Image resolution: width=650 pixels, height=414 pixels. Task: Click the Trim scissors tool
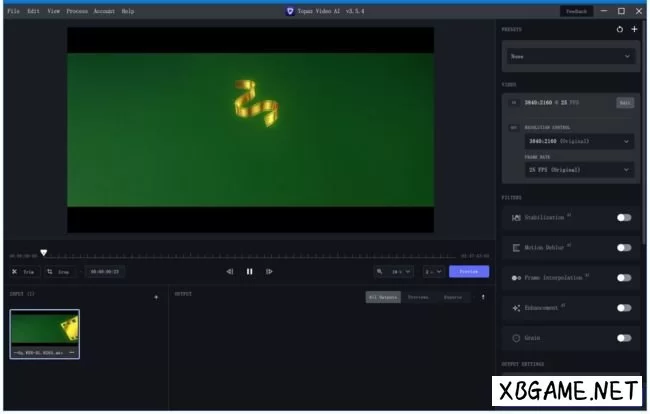coord(22,271)
